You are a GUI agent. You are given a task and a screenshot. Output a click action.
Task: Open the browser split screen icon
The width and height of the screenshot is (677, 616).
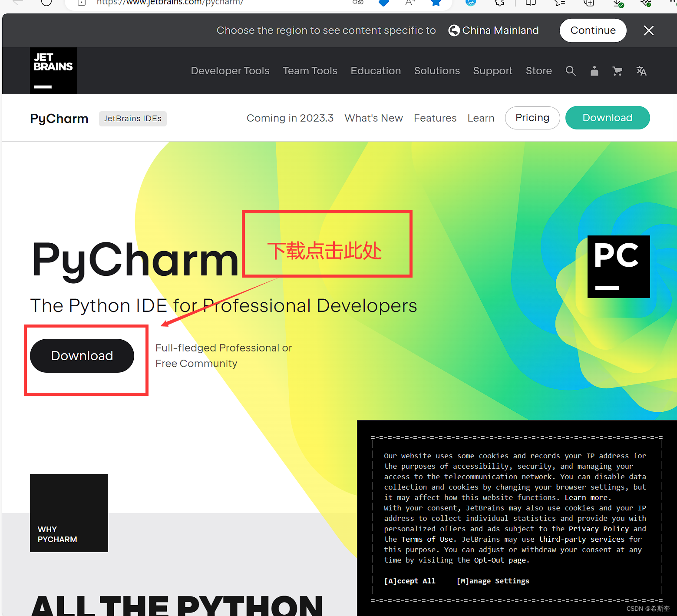tap(531, 3)
